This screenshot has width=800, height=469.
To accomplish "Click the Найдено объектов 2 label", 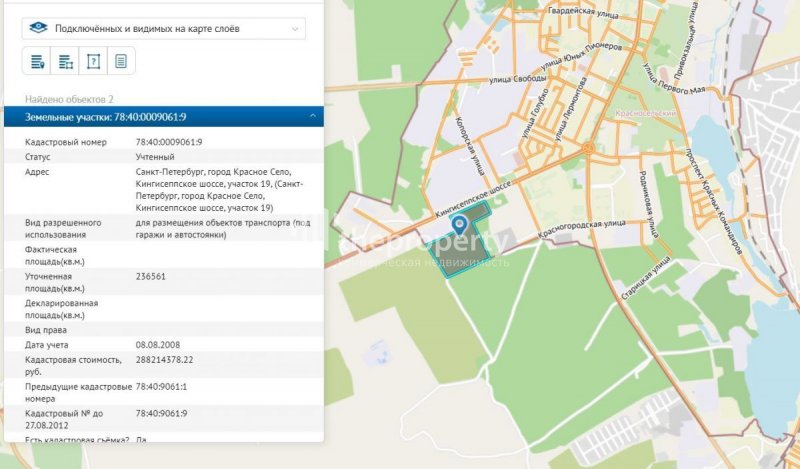I will tap(69, 100).
